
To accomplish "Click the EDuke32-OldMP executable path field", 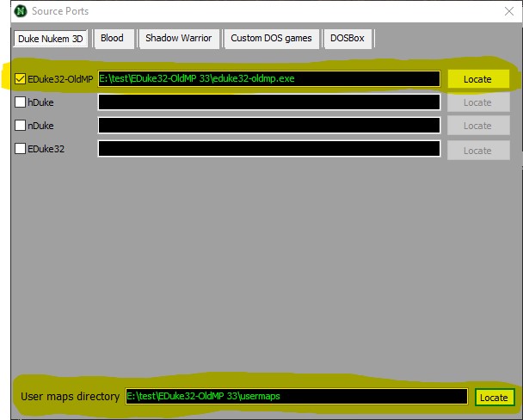I will tap(269, 78).
